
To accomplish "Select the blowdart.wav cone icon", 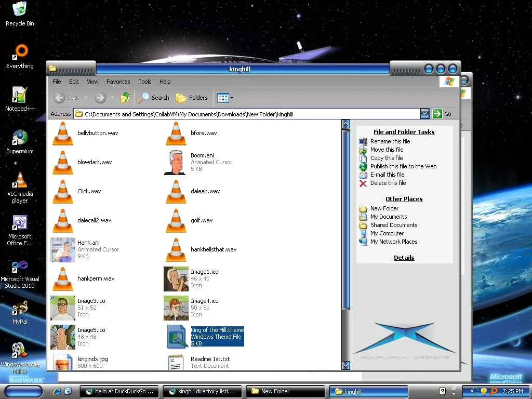I will 63,163.
